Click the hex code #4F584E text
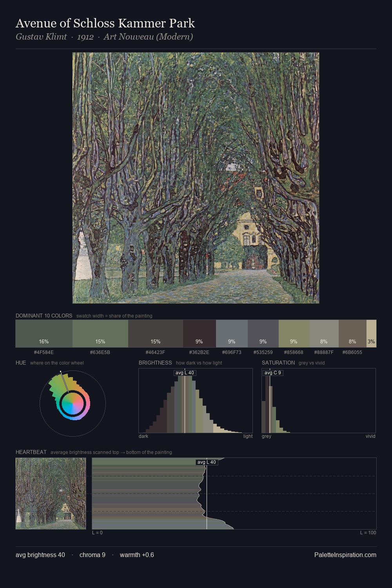 point(44,352)
